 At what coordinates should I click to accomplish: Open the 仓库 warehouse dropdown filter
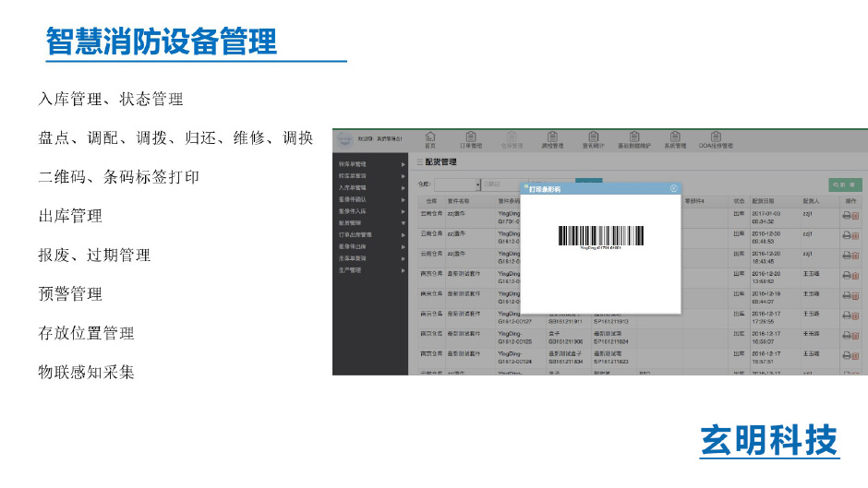pyautogui.click(x=457, y=184)
